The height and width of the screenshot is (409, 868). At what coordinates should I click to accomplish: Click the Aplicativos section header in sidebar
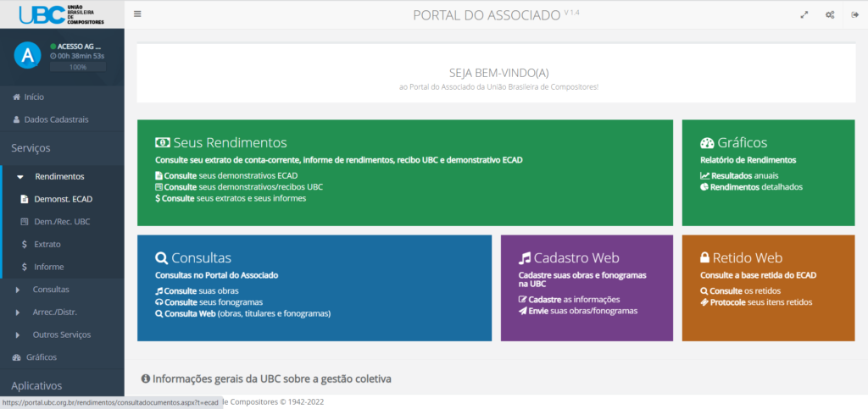tap(36, 386)
